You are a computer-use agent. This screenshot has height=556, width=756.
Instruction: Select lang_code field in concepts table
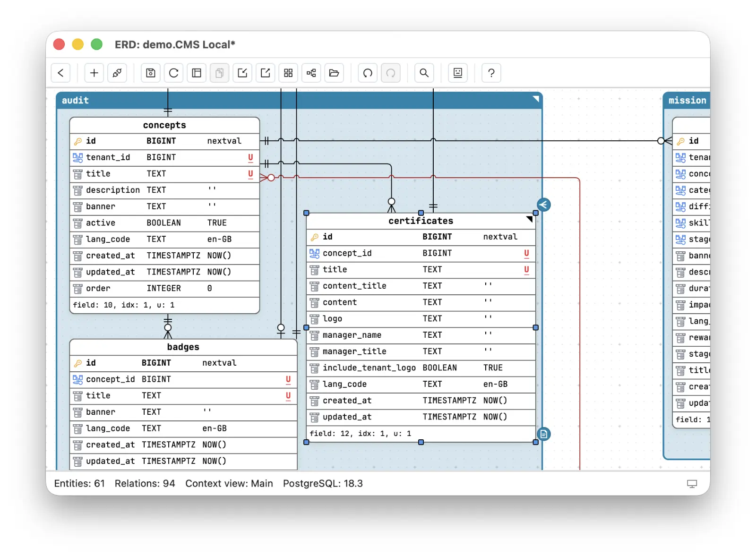coord(164,240)
